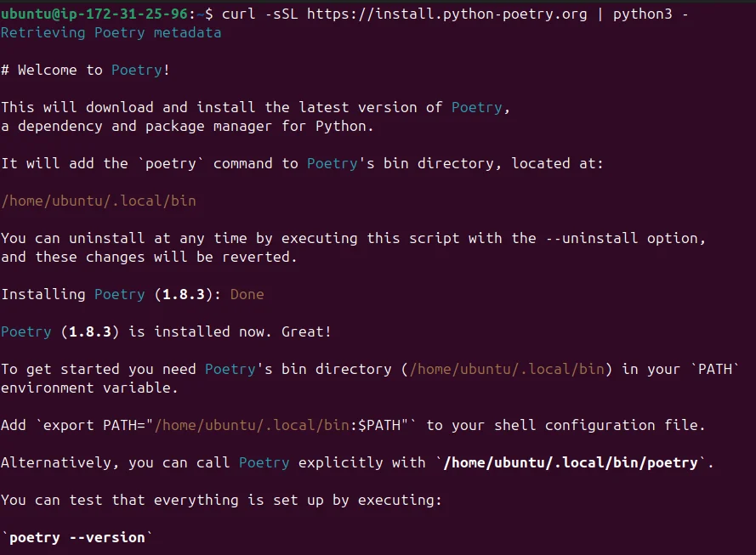This screenshot has height=555, width=756.
Task: Click the Welcome to Poetry heading
Action: [x=85, y=71]
